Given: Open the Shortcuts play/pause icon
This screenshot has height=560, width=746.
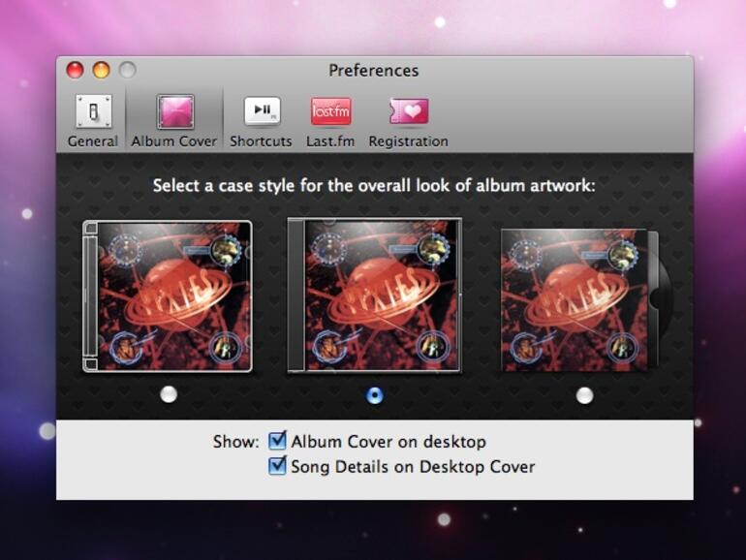Looking at the screenshot, I should 262,111.
